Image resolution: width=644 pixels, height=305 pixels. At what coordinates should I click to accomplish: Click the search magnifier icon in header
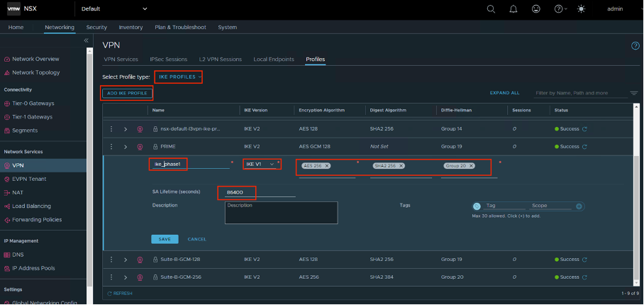[492, 9]
